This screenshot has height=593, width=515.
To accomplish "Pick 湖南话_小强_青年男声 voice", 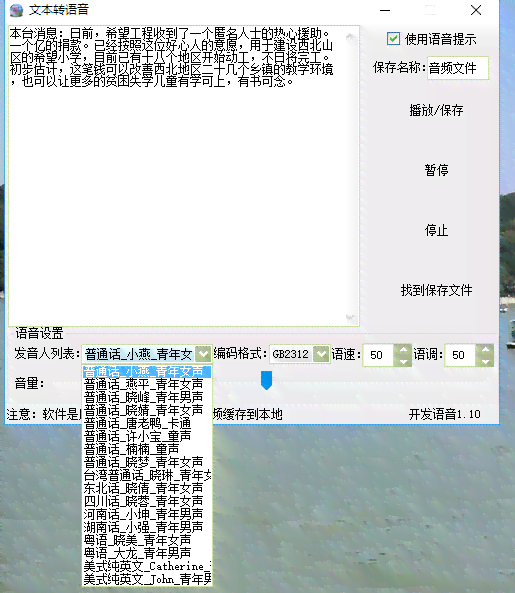I will point(147,527).
